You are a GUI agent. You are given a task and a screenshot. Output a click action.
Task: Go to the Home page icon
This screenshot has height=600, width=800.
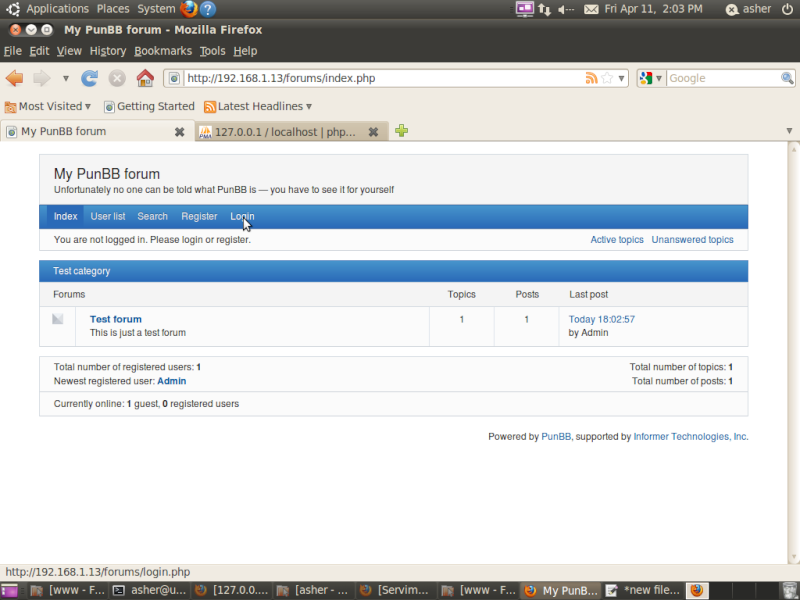coord(145,78)
